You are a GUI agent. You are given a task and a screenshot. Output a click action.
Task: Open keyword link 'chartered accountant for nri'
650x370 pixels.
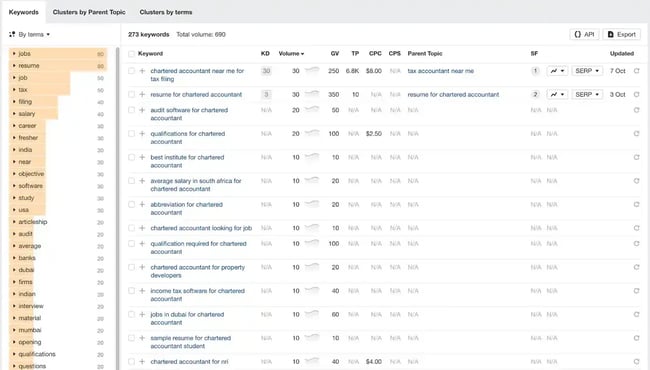(189, 362)
